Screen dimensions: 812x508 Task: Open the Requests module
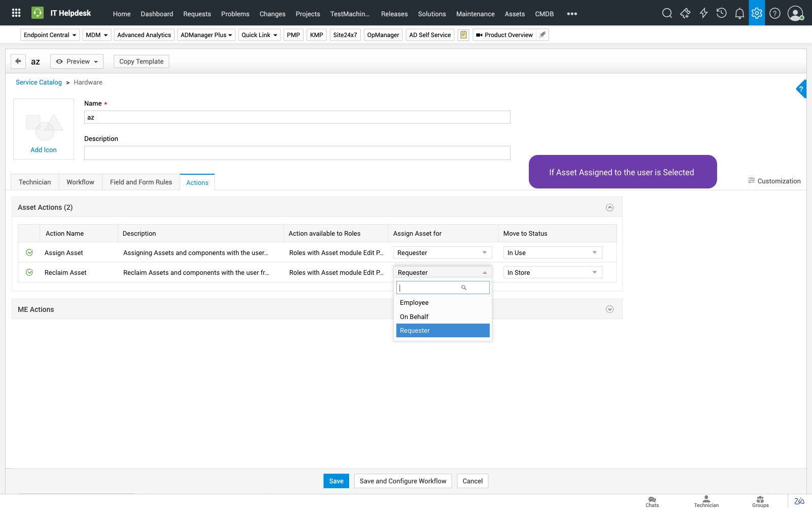coord(197,14)
